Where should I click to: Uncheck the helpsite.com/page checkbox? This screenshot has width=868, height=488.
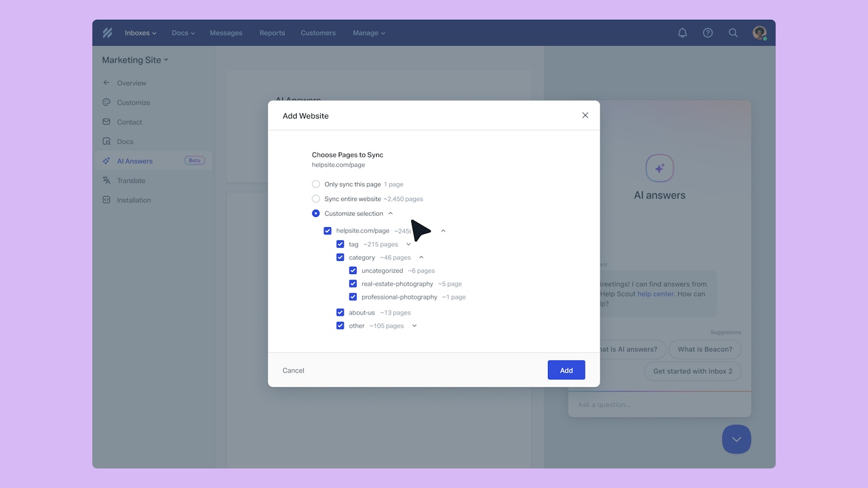327,231
